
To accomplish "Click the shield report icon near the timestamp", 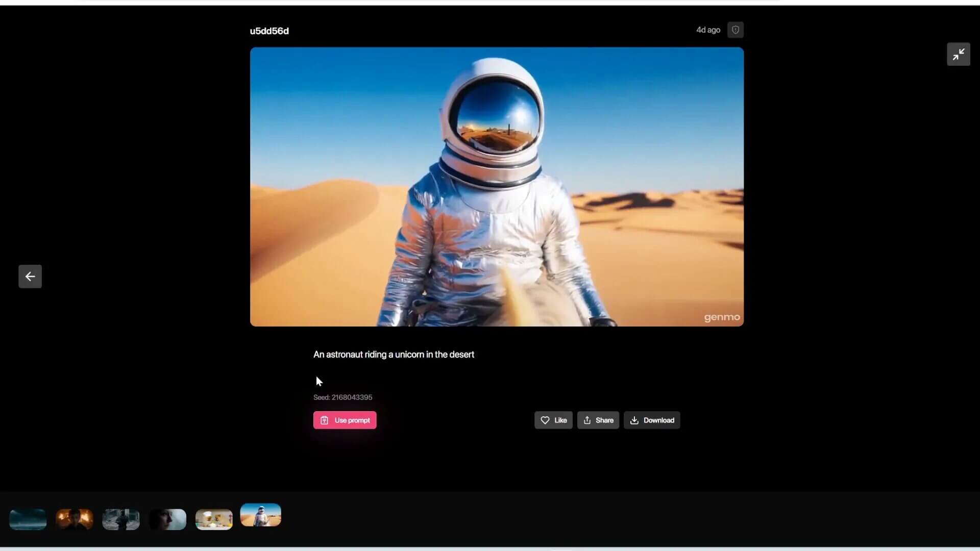I will pos(735,30).
